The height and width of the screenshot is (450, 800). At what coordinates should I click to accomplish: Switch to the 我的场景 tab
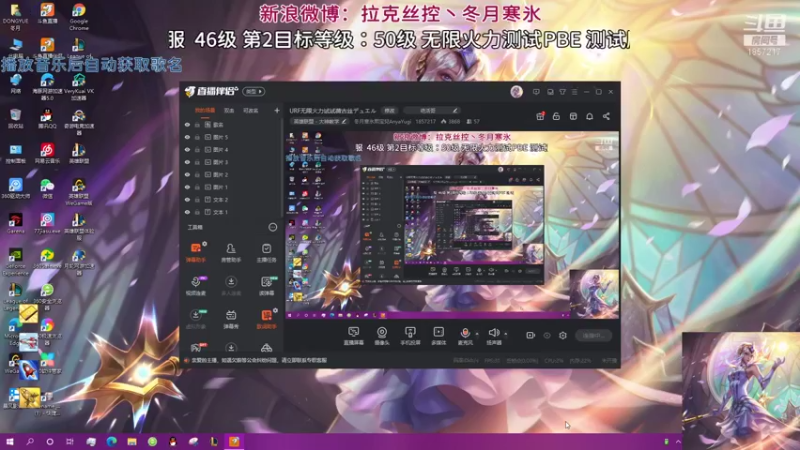[205, 110]
